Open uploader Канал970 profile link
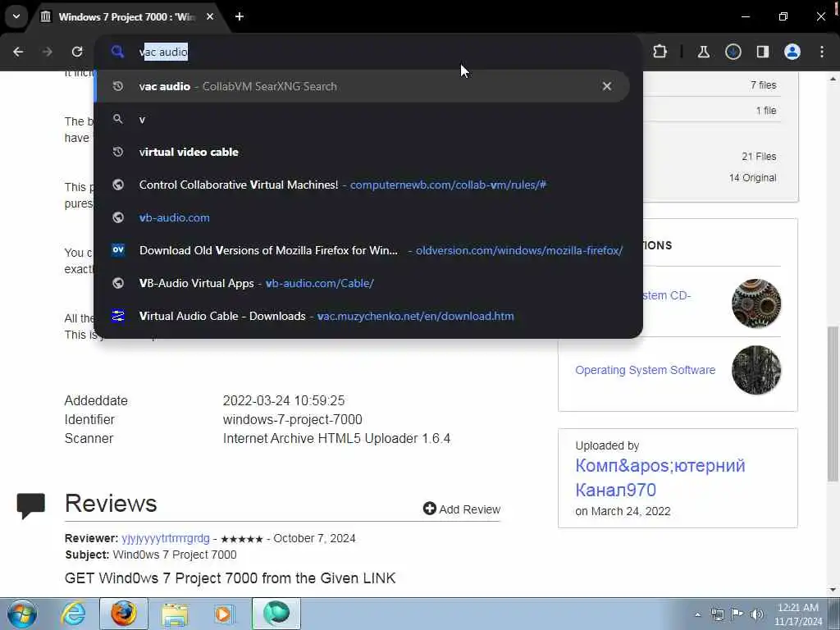Viewport: 840px width, 630px height. click(x=660, y=478)
